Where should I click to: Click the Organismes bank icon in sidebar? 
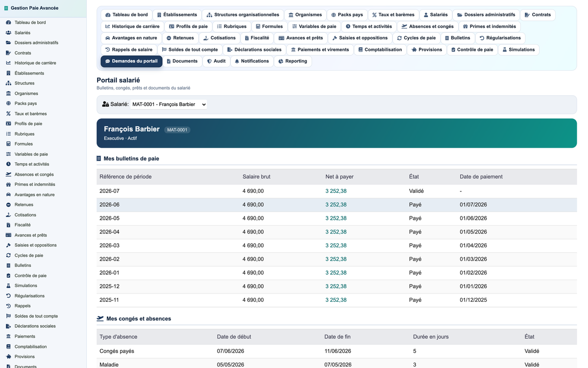point(8,93)
